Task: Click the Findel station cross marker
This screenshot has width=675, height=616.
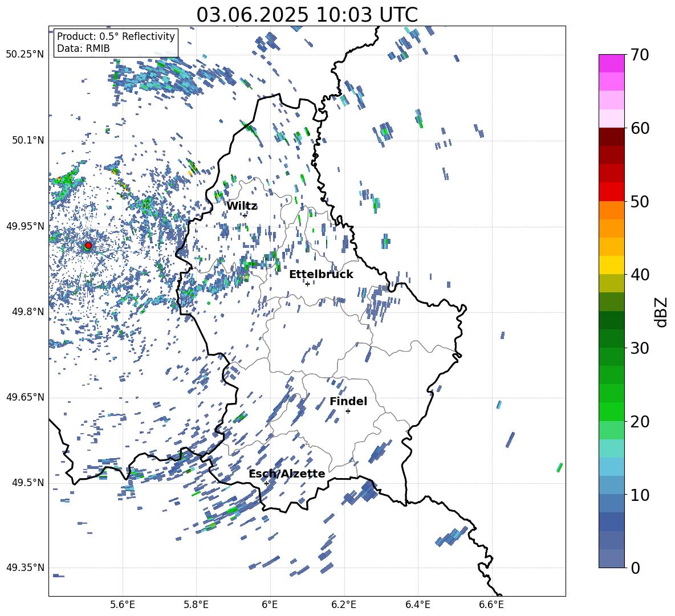Action: 348,411
